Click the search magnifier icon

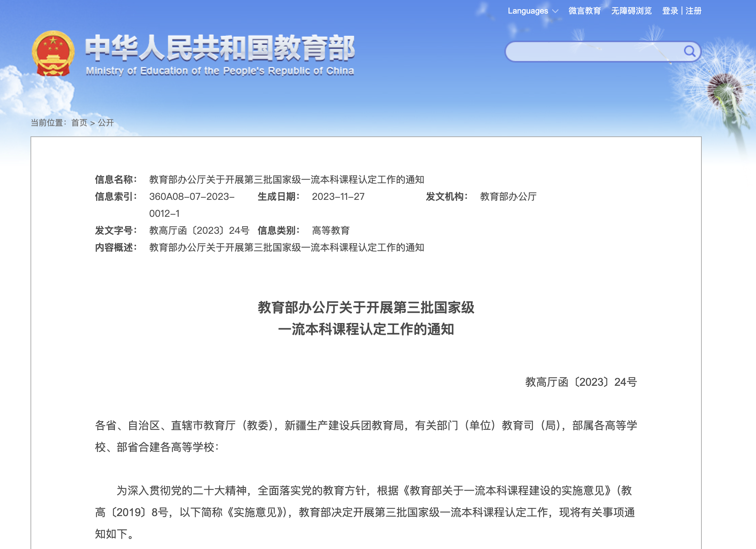coord(689,51)
